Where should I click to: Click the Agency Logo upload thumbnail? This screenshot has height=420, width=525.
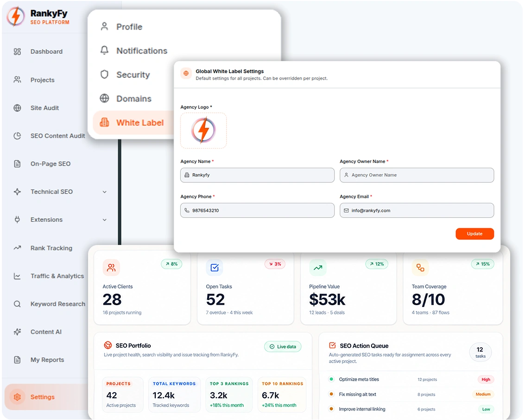[203, 131]
